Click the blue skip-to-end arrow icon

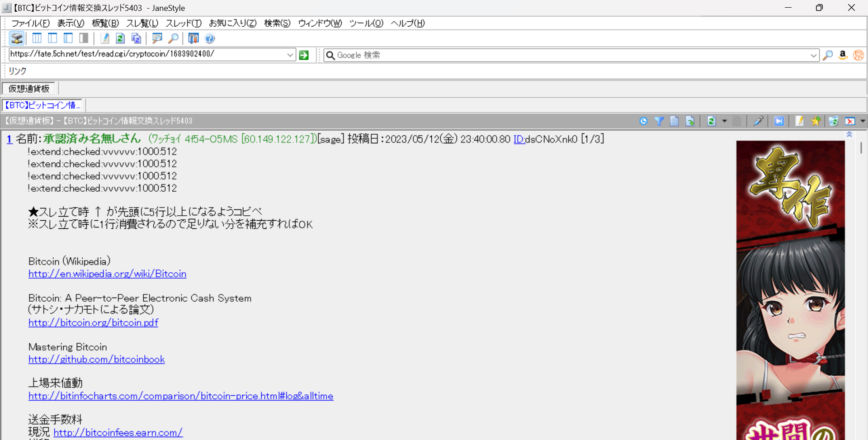coord(779,121)
